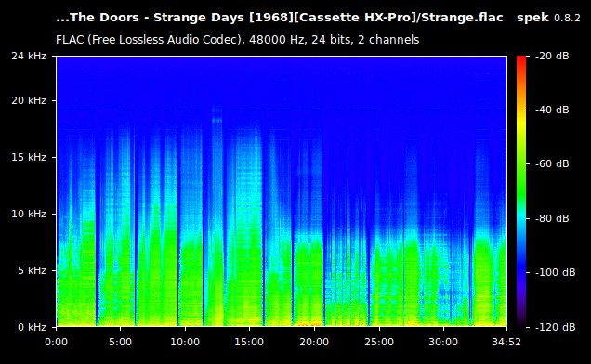Click the 5:00 time axis label

tap(120, 342)
